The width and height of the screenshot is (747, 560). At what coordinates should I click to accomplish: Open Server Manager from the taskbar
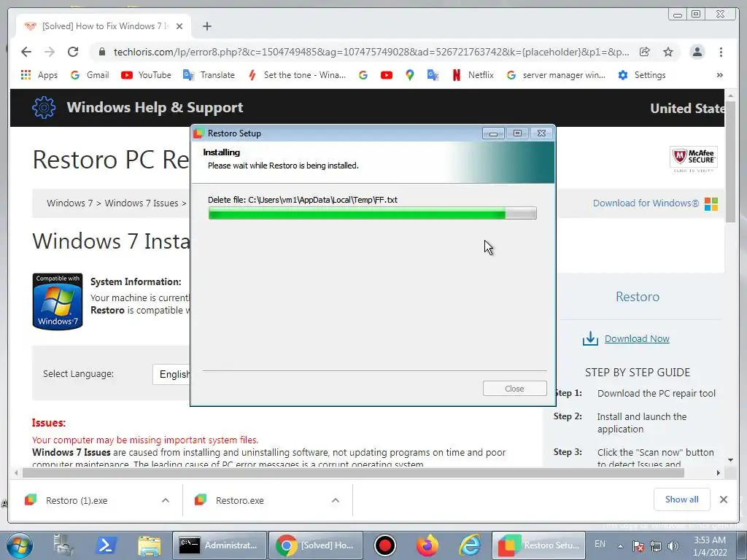coord(63,545)
